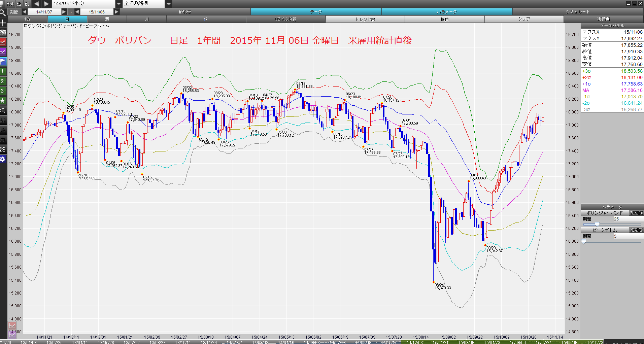Reset ボリンジャーバンド with 初期値 button
644x344 pixels.
(636, 213)
